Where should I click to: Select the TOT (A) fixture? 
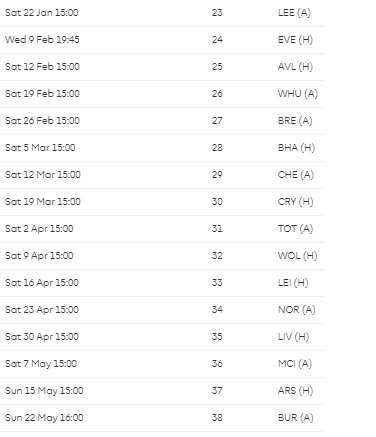295,229
